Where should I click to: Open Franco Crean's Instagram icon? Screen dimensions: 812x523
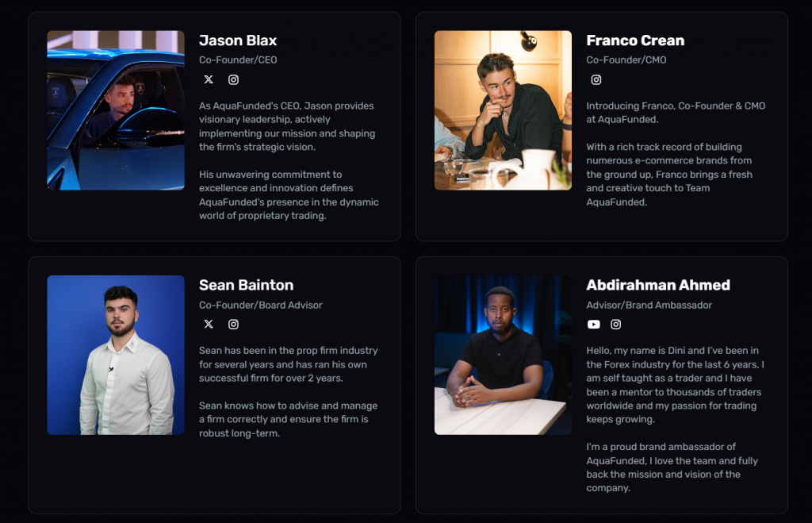tap(596, 79)
